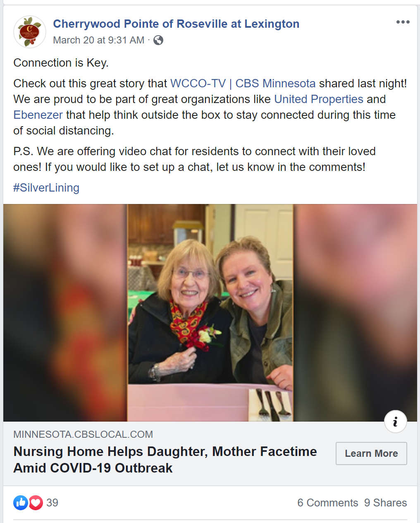Click the blue thumbs-up Like reaction icon
The height and width of the screenshot is (523, 420).
(x=21, y=503)
